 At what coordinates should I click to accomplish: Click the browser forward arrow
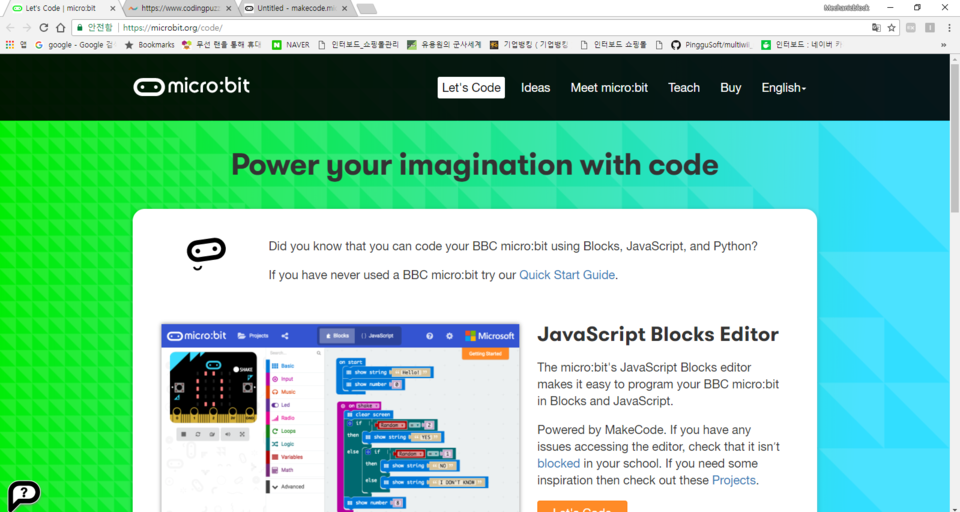coord(26,28)
